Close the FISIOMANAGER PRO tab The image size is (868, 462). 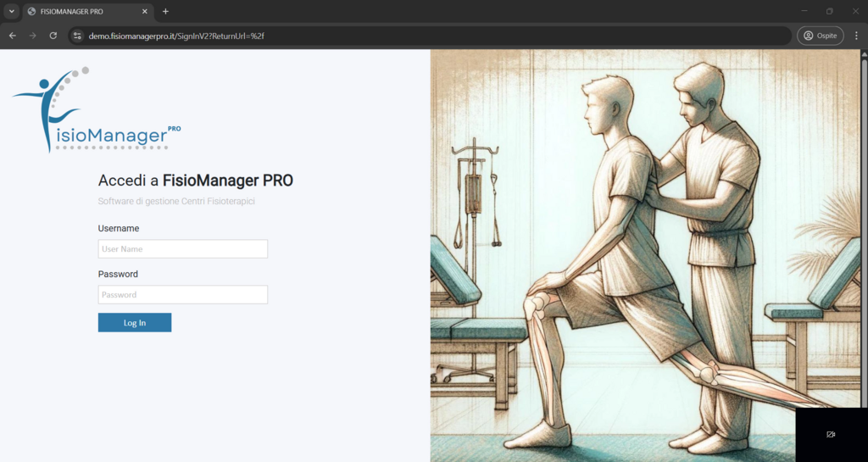point(145,11)
